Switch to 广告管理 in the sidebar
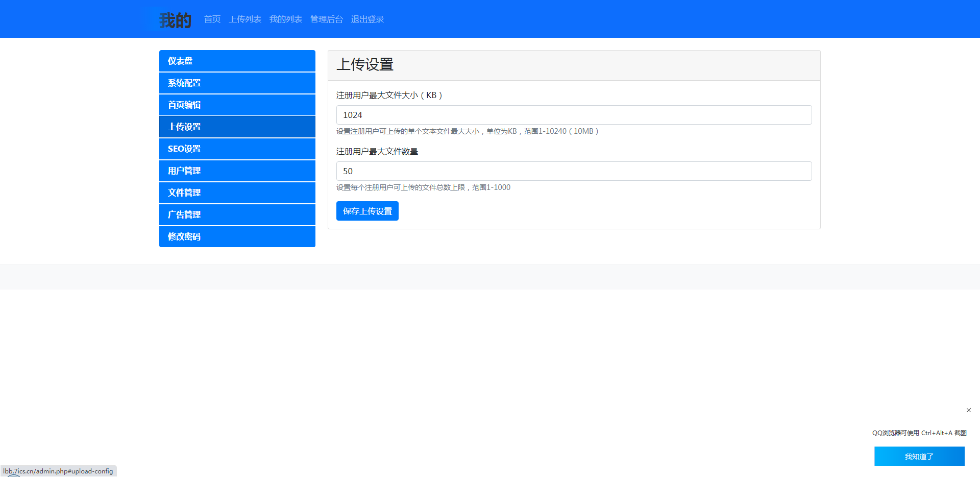This screenshot has height=477, width=980. 237,214
